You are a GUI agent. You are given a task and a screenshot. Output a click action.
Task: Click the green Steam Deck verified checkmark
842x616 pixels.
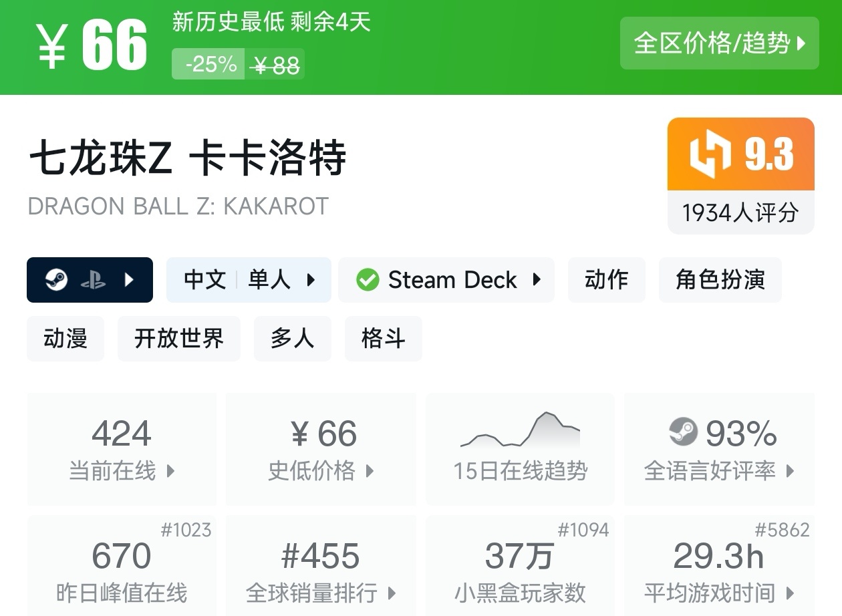point(368,280)
